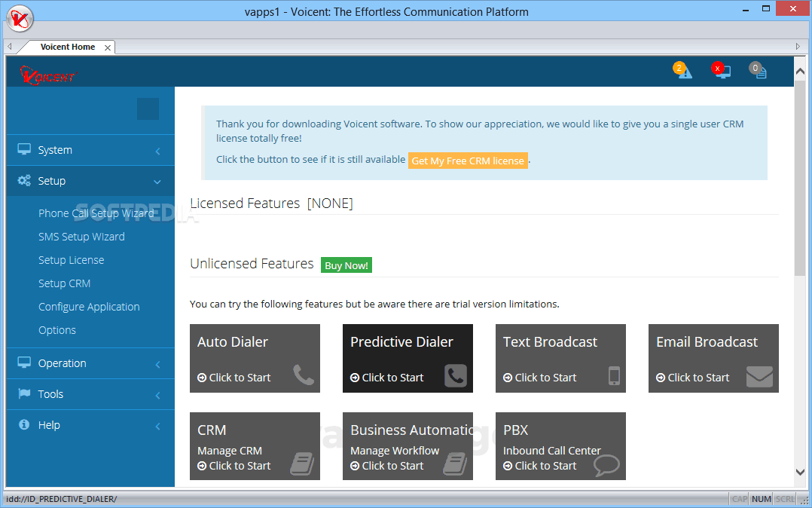Click the Licensed Features [NONE] heading
Image resolution: width=812 pixels, height=508 pixels.
271,204
